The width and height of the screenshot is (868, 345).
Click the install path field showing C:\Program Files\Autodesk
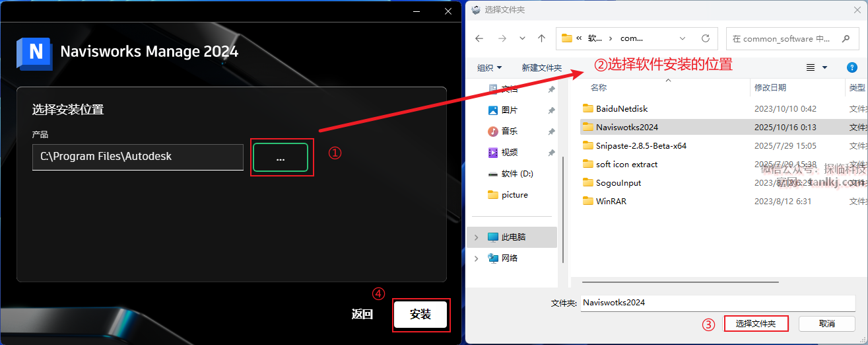(x=138, y=157)
